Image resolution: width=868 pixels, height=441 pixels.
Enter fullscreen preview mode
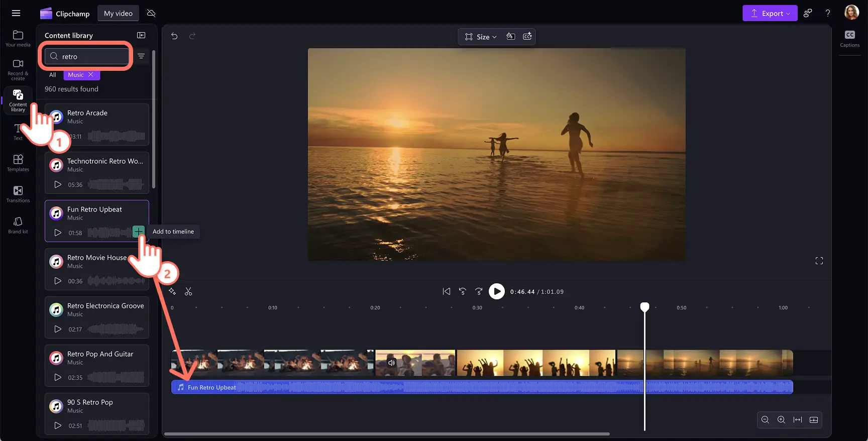click(819, 261)
